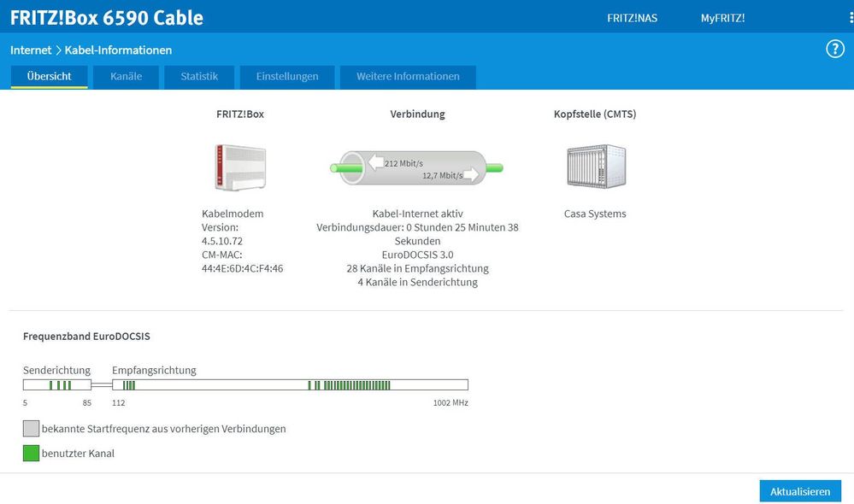Click the gray bekannte Startfrequenz swatch

[x=31, y=428]
